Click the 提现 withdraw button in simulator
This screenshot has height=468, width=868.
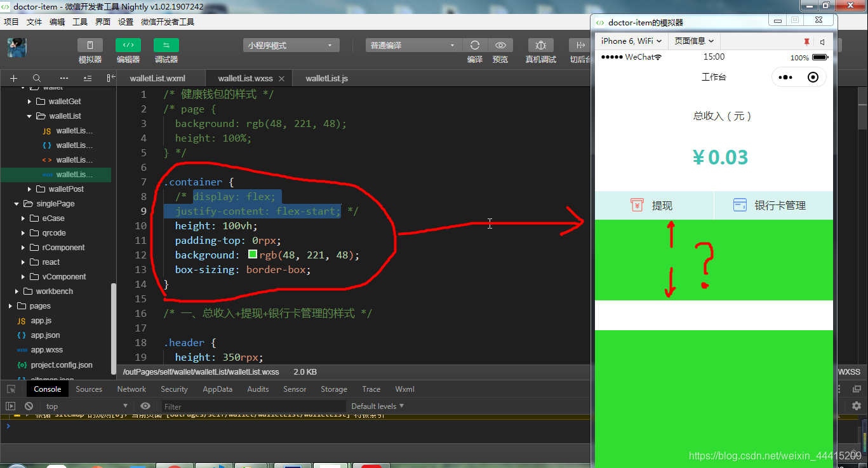click(654, 205)
